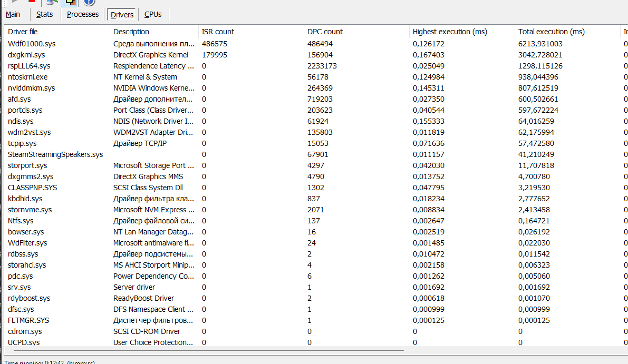Click DPC count value 719203
Image resolution: width=628 pixels, height=364 pixels.
320,99
